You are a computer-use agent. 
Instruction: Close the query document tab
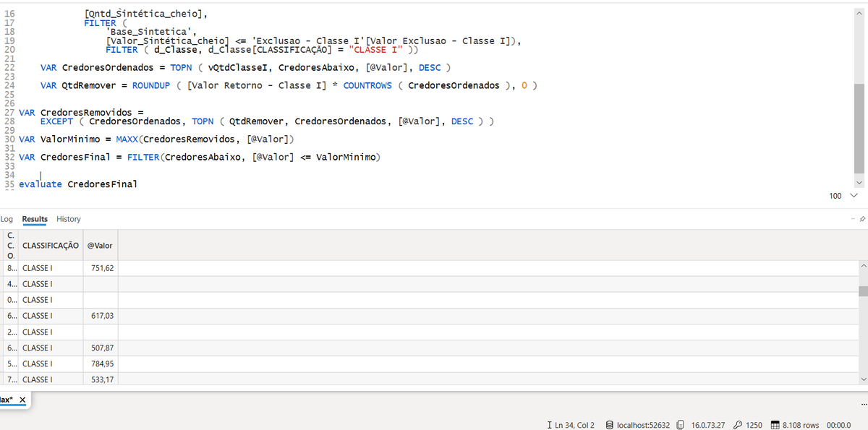point(22,400)
